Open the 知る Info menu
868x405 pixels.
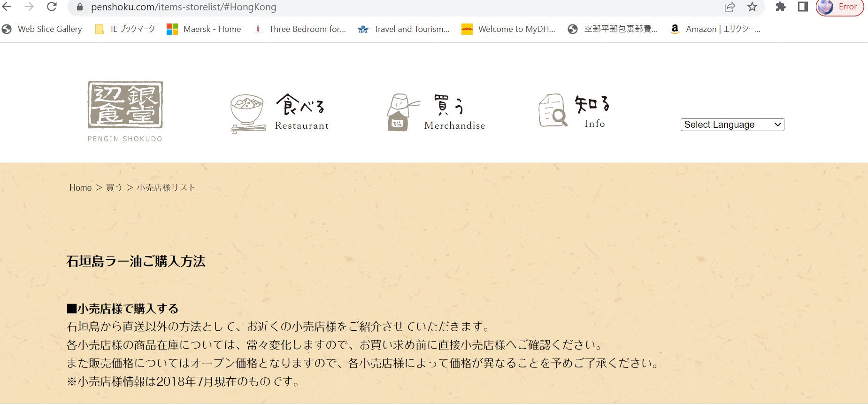pyautogui.click(x=593, y=112)
